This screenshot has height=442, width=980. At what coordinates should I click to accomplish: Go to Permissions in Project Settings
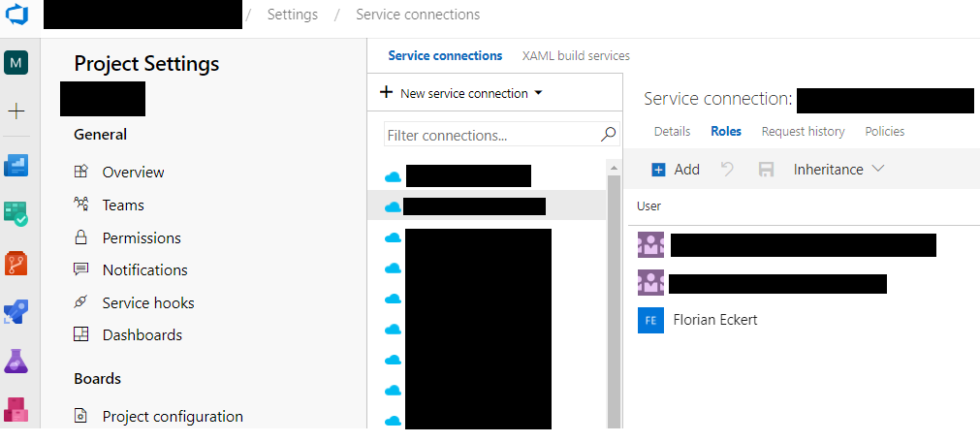(x=142, y=238)
